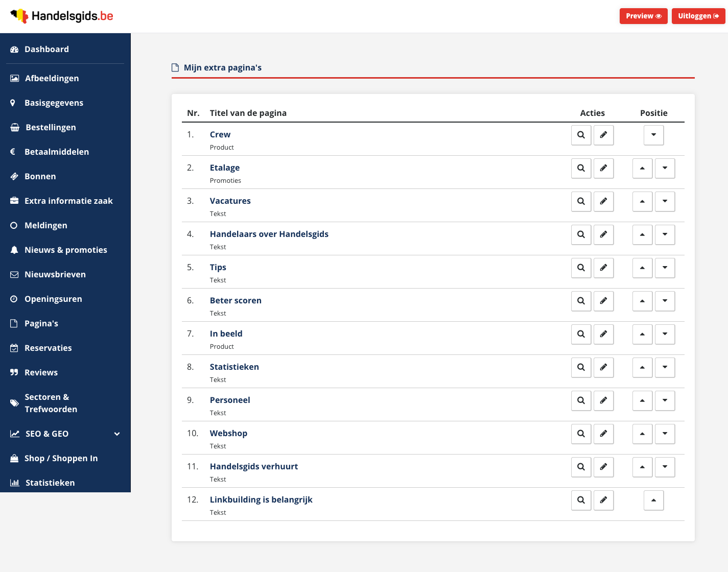
Task: Open Bestellingen sidebar item
Action: coord(65,127)
